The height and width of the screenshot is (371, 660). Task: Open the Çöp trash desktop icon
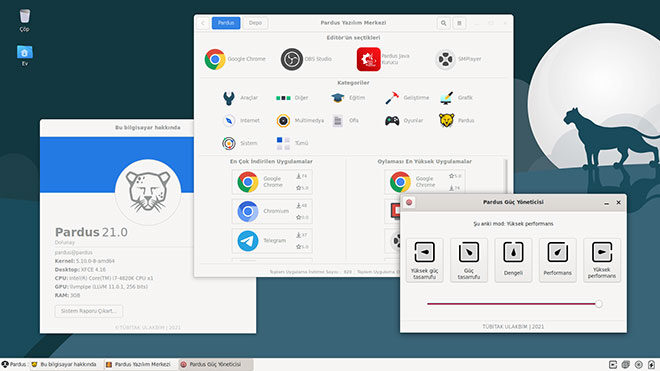coord(24,20)
